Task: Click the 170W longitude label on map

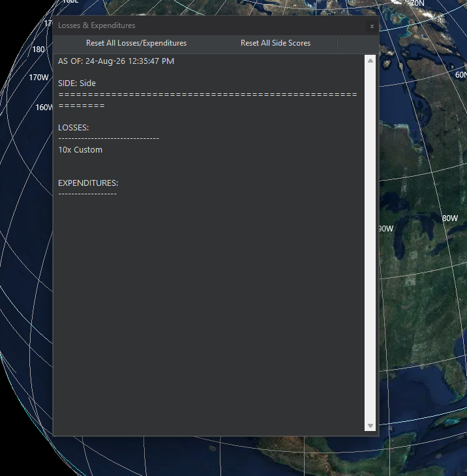Action: point(39,78)
